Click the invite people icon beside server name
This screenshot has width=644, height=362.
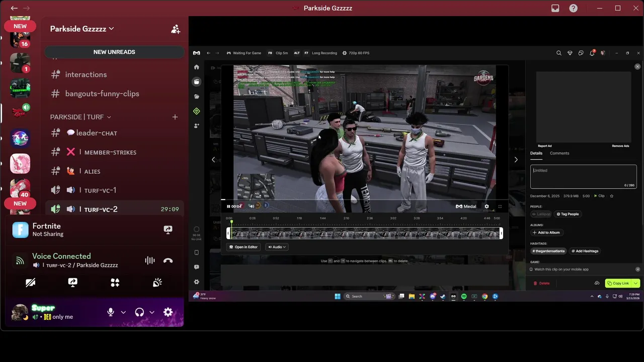tap(176, 29)
